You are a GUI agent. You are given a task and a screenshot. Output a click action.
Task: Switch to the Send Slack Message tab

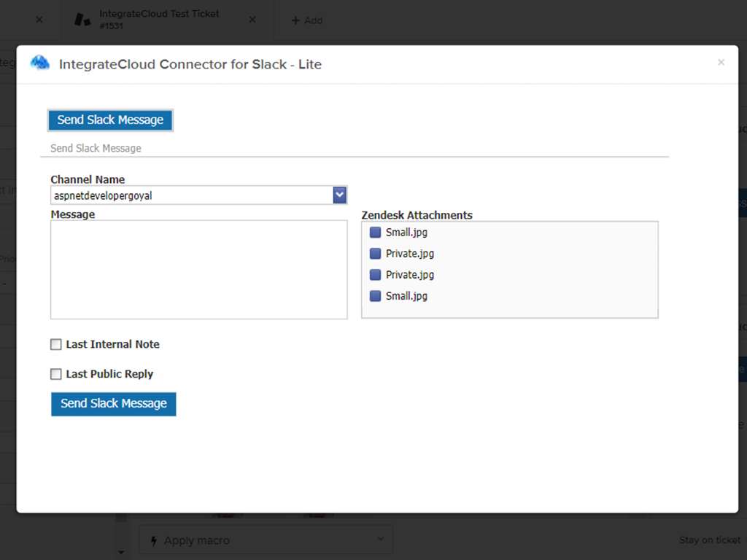(110, 120)
